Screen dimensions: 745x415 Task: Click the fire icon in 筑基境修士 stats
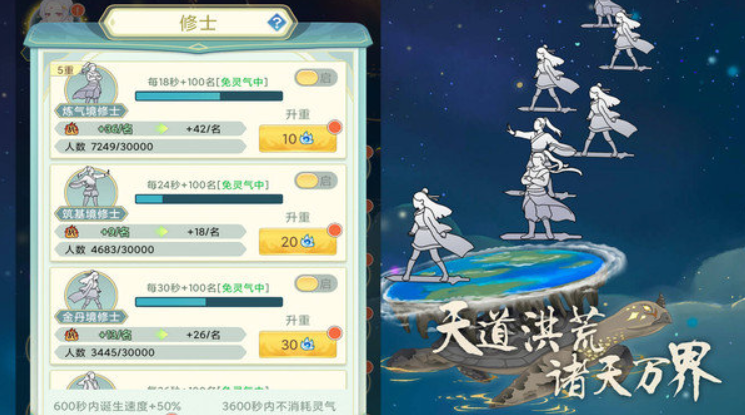coord(71,232)
